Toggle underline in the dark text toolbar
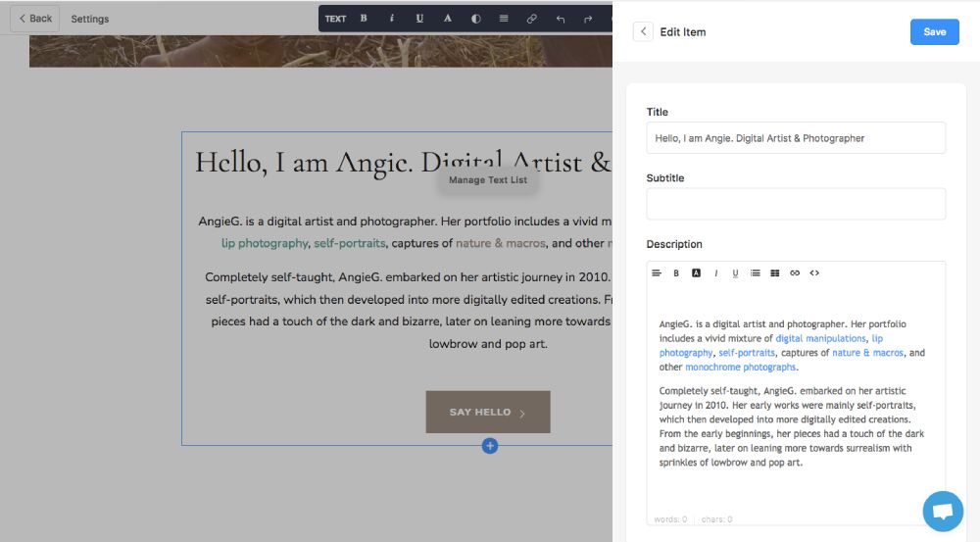 [x=419, y=19]
